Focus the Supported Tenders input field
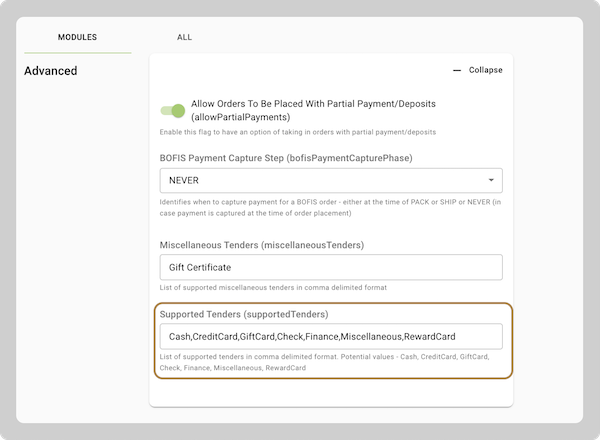The width and height of the screenshot is (600, 440). point(331,336)
